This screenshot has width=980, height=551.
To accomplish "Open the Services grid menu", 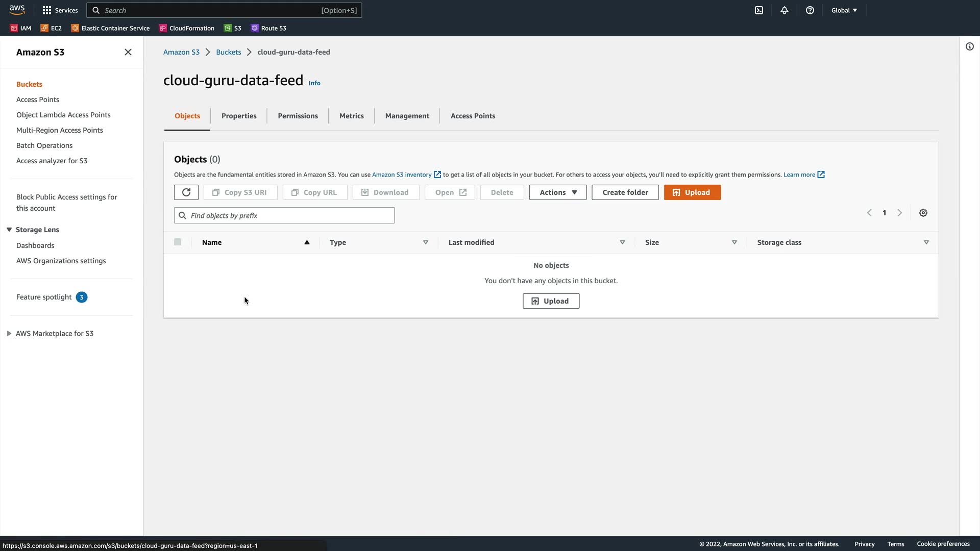I will tap(60, 10).
